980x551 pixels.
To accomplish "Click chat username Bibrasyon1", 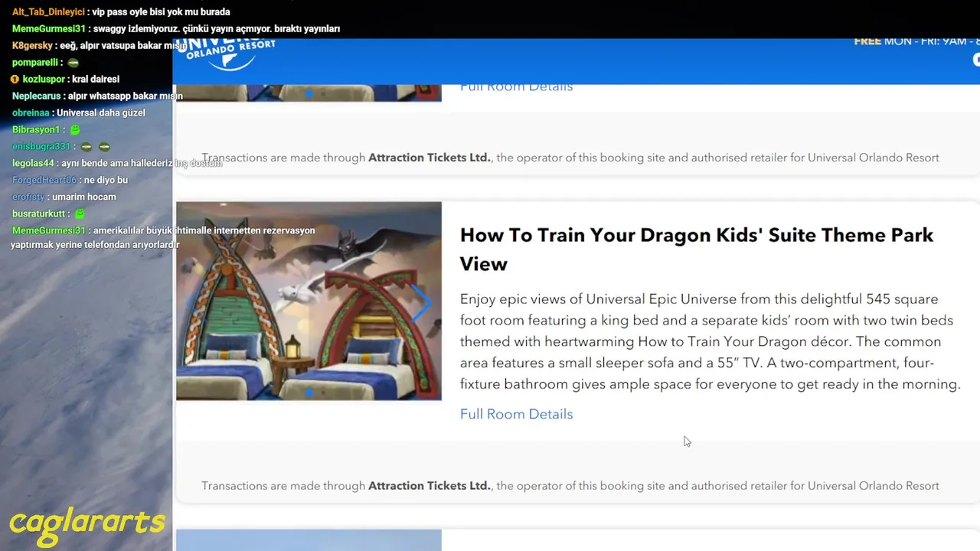I will click(x=36, y=130).
